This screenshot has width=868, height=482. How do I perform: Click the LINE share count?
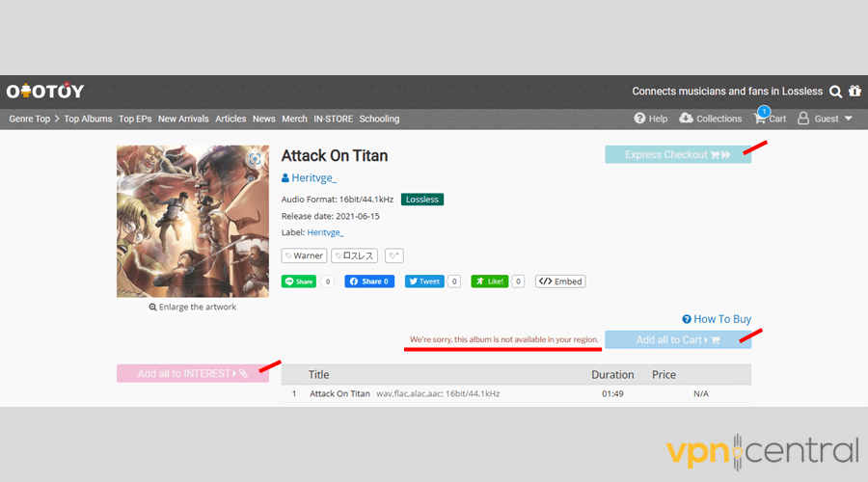pos(328,281)
